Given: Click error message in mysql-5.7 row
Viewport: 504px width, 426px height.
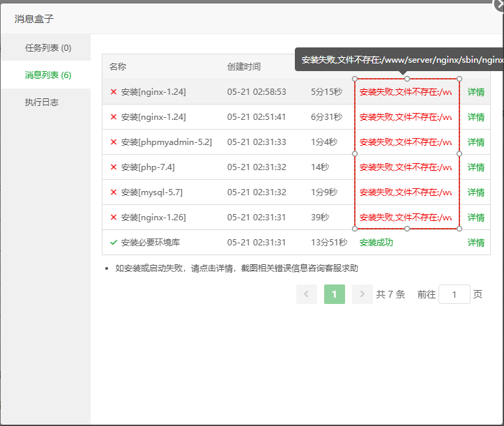Looking at the screenshot, I should pyautogui.click(x=406, y=192).
